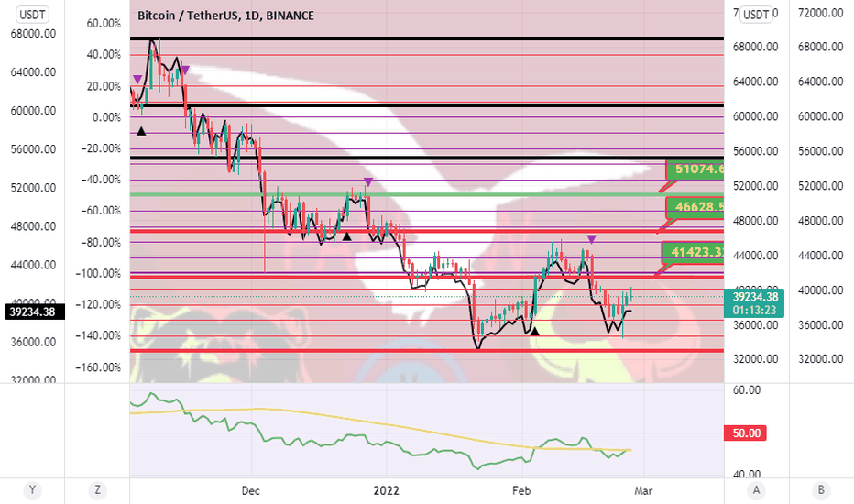Click the Dec label on time axis
Screen dimensions: 854x504
pos(250,490)
